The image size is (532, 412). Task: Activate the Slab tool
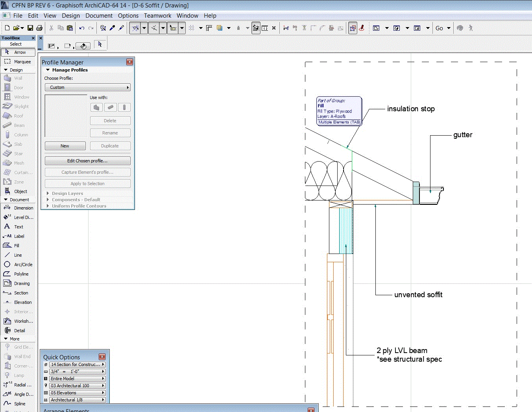pos(18,144)
